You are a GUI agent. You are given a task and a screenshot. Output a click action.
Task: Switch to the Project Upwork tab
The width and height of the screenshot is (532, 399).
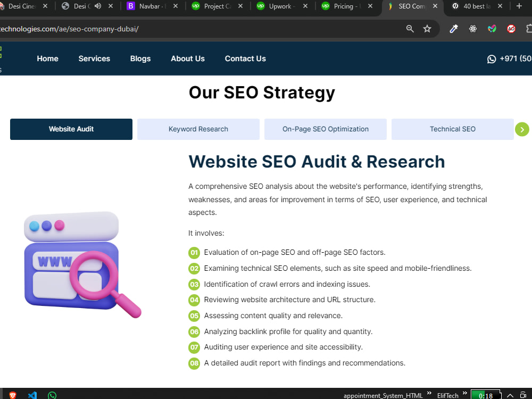pos(217,6)
